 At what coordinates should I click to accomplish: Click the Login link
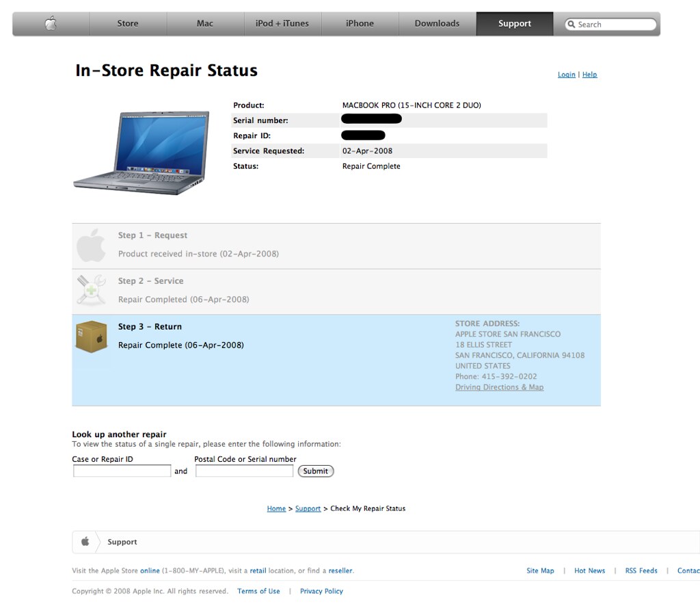pos(566,75)
